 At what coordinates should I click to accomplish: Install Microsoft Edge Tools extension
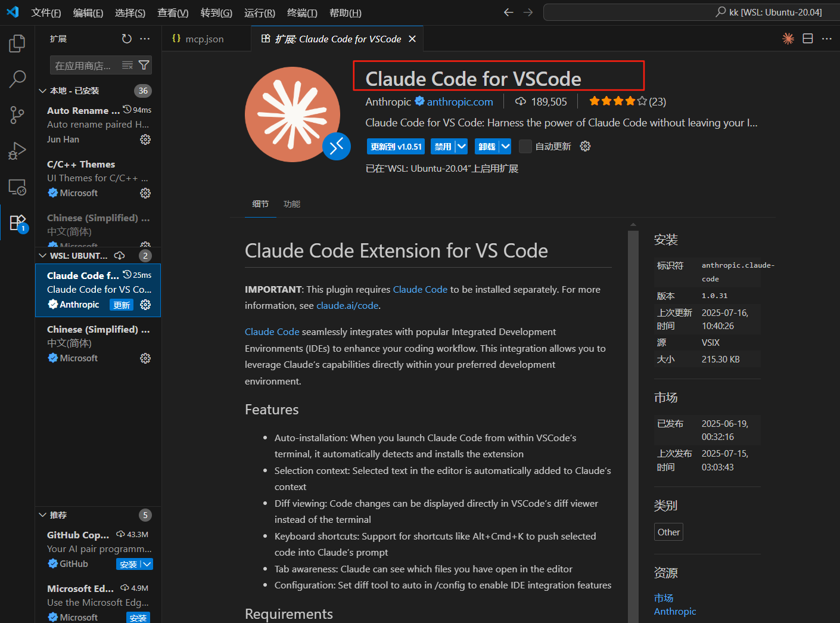138,618
